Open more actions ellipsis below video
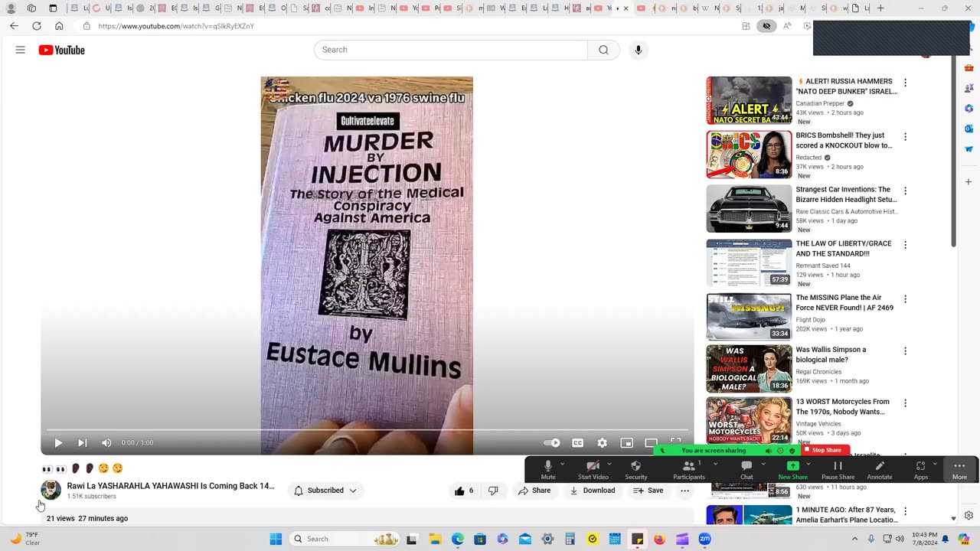The image size is (980, 551). 685,491
